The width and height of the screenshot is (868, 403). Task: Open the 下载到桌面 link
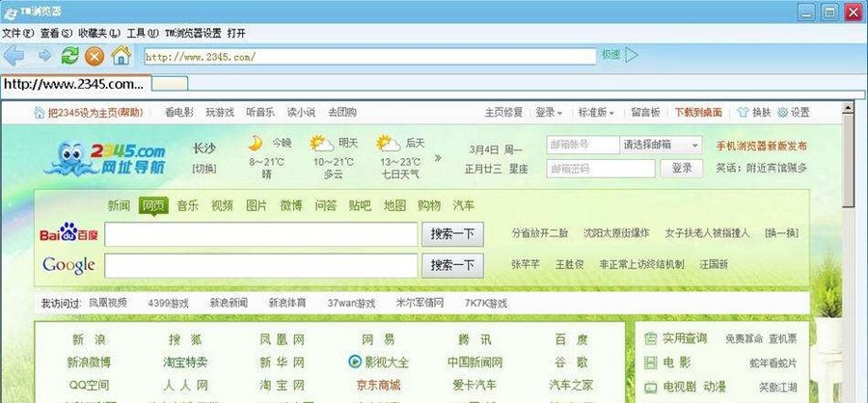698,113
